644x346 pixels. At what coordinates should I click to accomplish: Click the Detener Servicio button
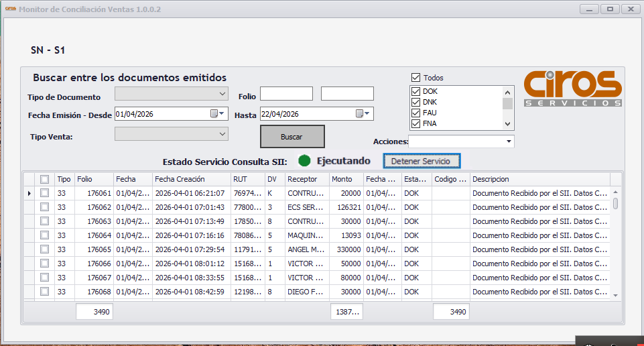(x=422, y=161)
